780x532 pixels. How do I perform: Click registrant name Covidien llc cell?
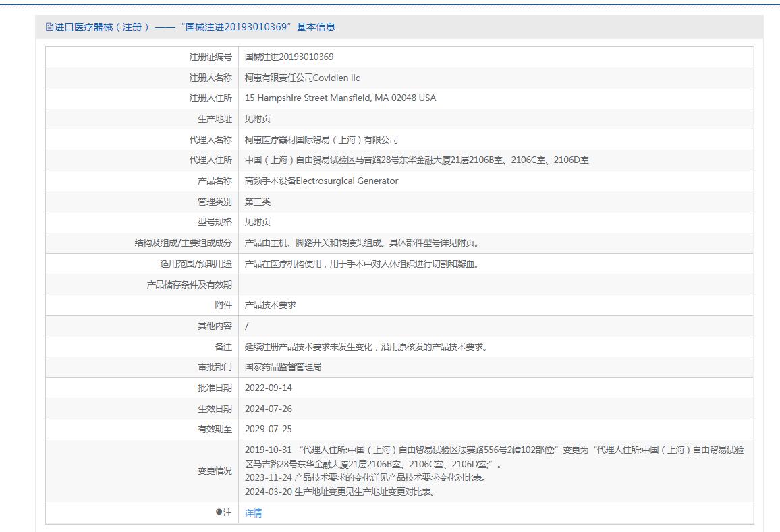(x=302, y=78)
